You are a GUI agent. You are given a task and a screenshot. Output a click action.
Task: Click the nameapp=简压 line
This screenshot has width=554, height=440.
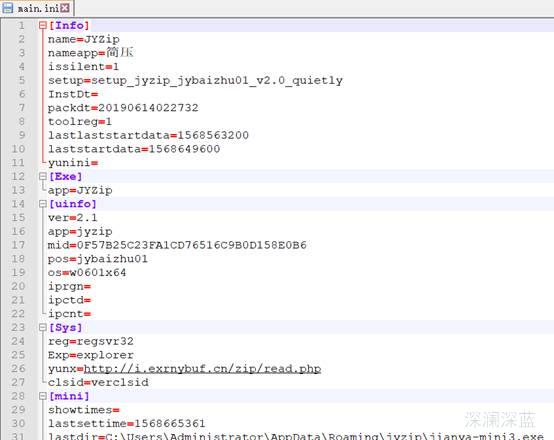90,53
